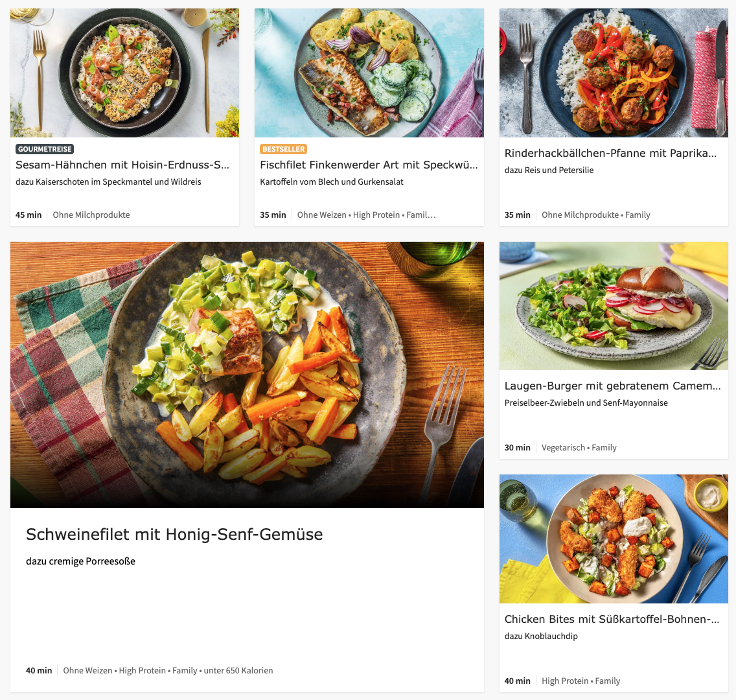The width and height of the screenshot is (736, 700).
Task: Click 'Preiselbeer-Zwiebeln und Senf-Mayonnaise' subtitle
Action: (x=586, y=402)
